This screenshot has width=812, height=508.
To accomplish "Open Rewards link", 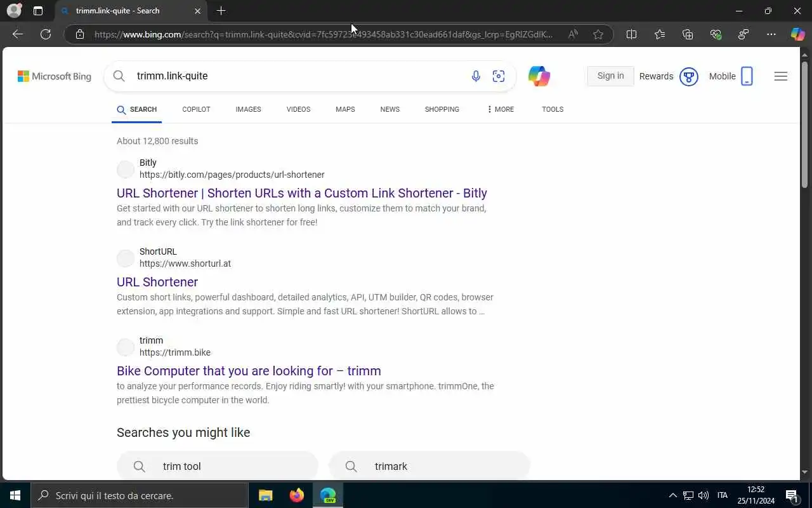I will pyautogui.click(x=656, y=76).
